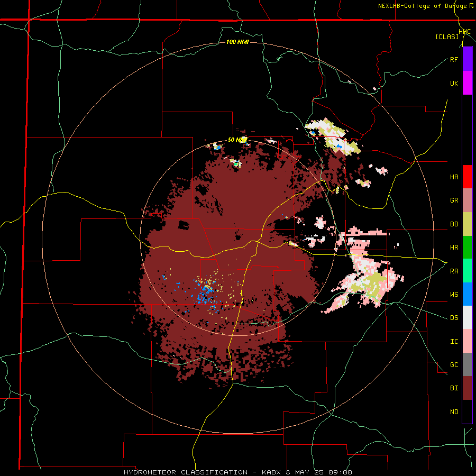Click the HA legend label
Viewport: 476px width, 476px height.
454,177
